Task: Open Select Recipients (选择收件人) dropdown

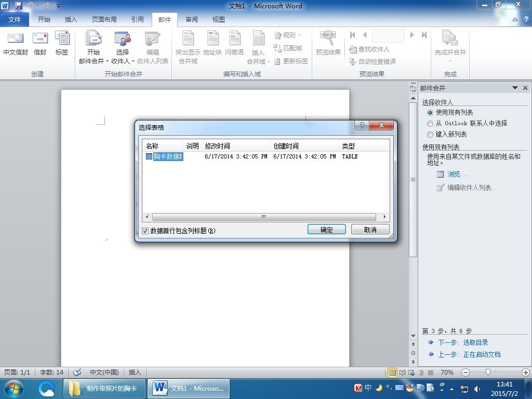Action: tap(123, 47)
